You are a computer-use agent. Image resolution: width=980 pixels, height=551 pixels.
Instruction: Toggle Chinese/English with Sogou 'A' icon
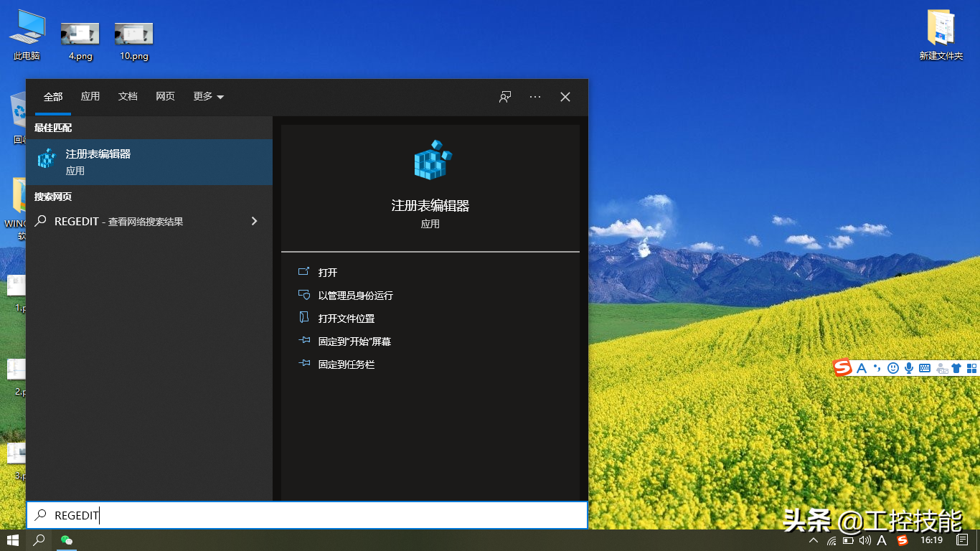coord(861,367)
